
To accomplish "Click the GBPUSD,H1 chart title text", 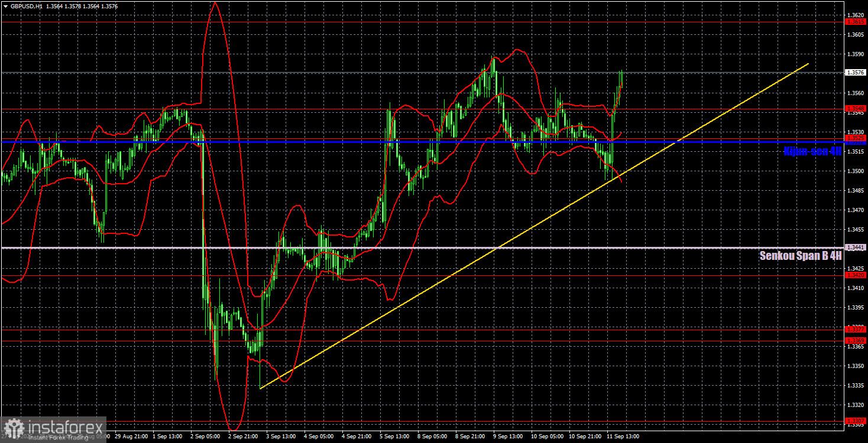I will point(26,5).
